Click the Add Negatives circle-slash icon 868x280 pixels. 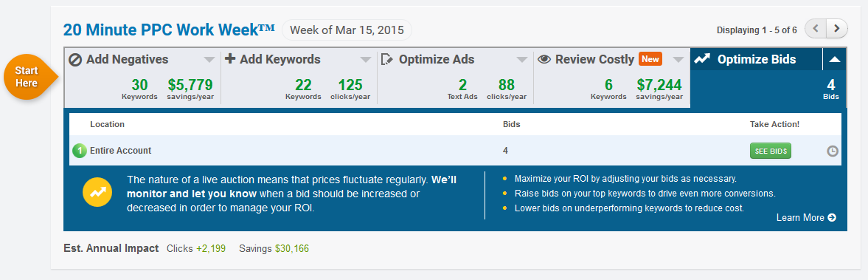click(75, 59)
